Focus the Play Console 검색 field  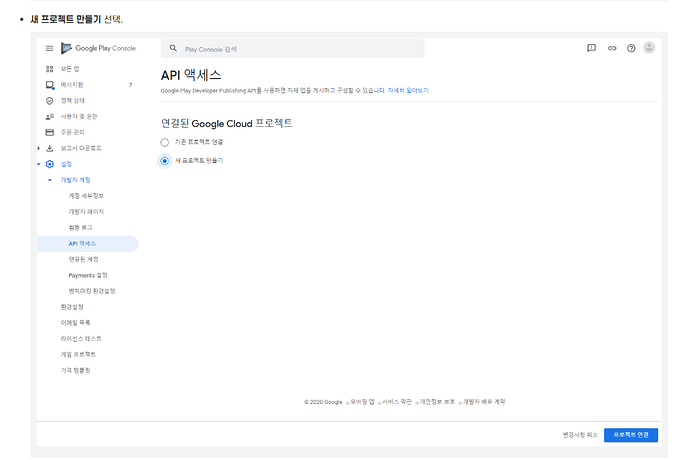tap(293, 48)
